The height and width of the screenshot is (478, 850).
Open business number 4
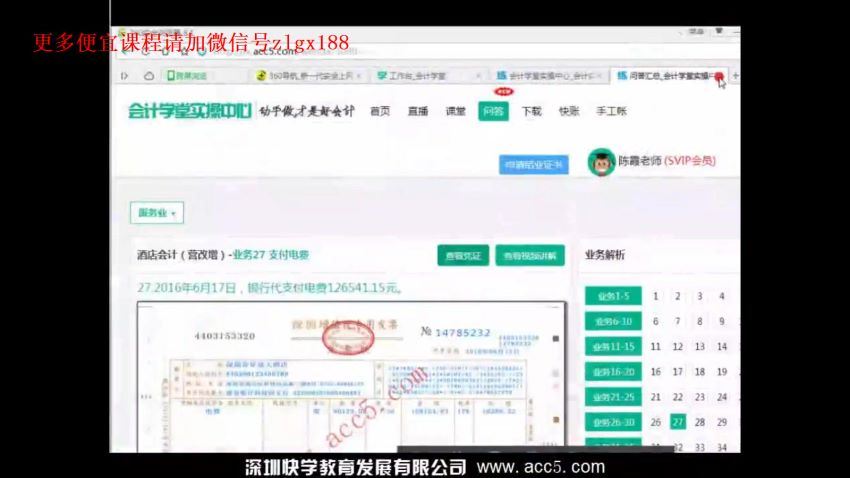[x=722, y=296]
